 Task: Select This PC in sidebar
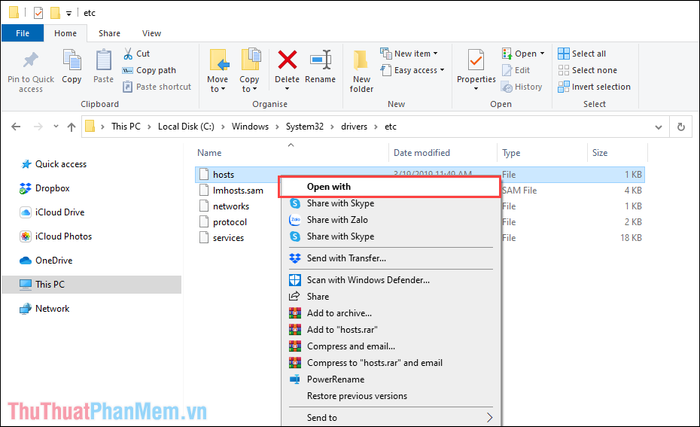click(x=92, y=285)
